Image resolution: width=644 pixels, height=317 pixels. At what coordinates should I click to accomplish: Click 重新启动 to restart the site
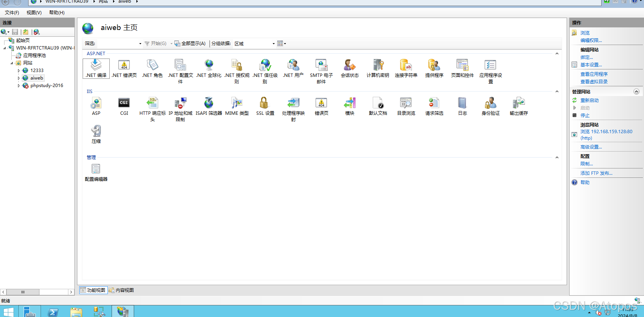(590, 101)
